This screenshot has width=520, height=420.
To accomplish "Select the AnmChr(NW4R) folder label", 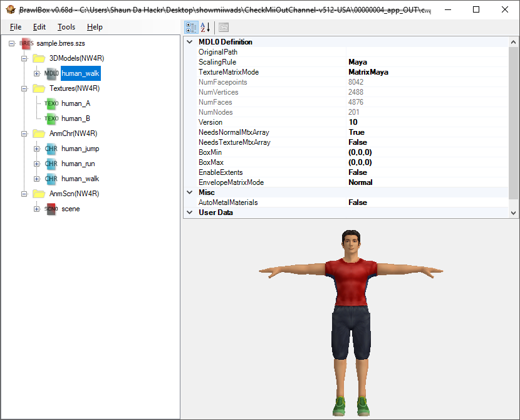I will [x=73, y=134].
